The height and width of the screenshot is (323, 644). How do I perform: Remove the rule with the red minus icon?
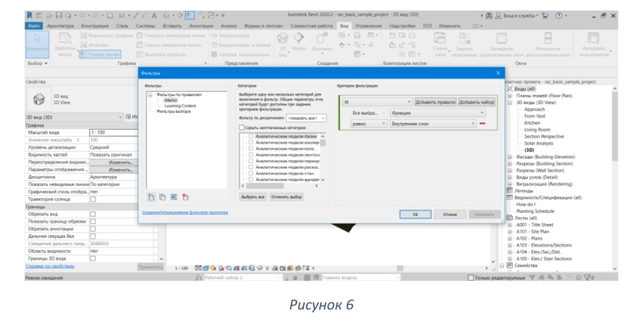pyautogui.click(x=482, y=123)
